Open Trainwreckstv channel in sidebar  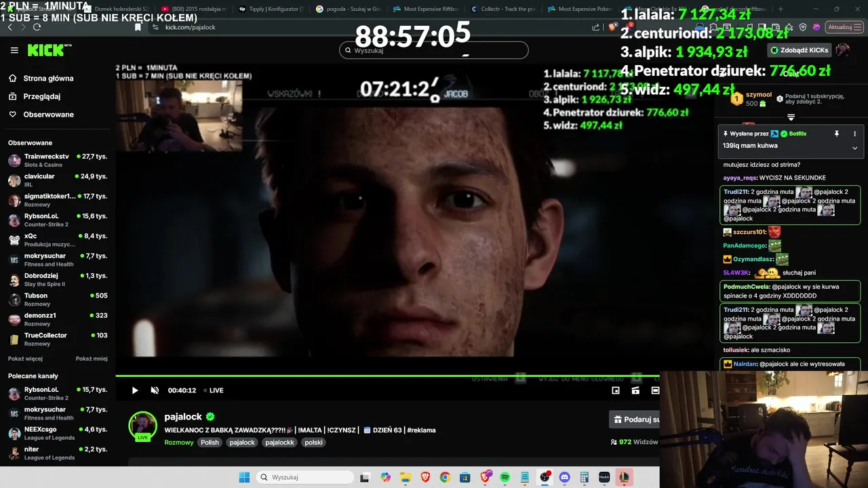[58, 160]
